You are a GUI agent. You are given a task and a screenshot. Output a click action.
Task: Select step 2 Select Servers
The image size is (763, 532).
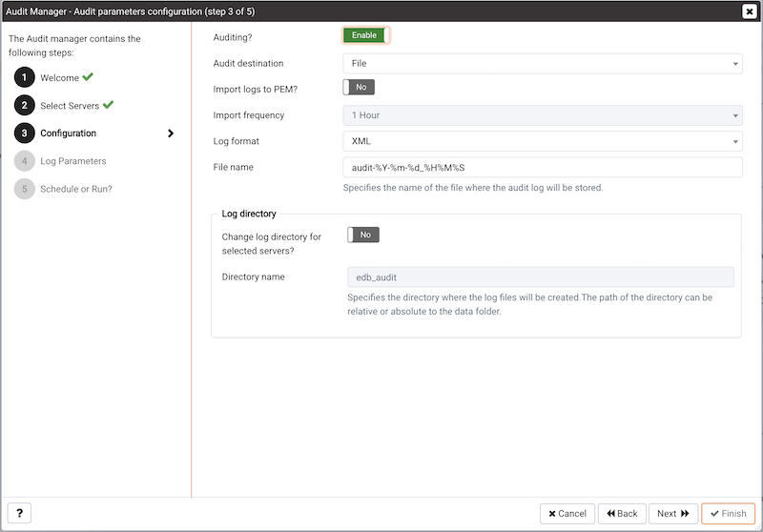70,106
